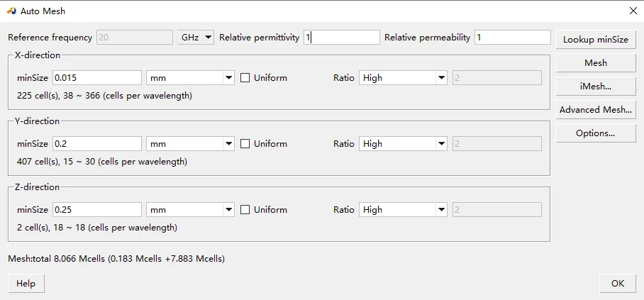The image size is (644, 300).
Task: Check Uniform option for Z-direction
Action: click(245, 210)
